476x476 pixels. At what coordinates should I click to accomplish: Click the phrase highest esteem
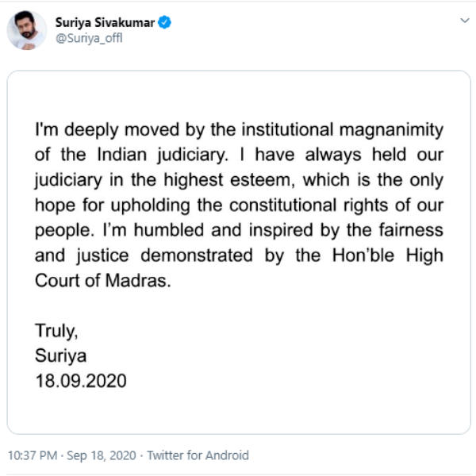point(229,180)
